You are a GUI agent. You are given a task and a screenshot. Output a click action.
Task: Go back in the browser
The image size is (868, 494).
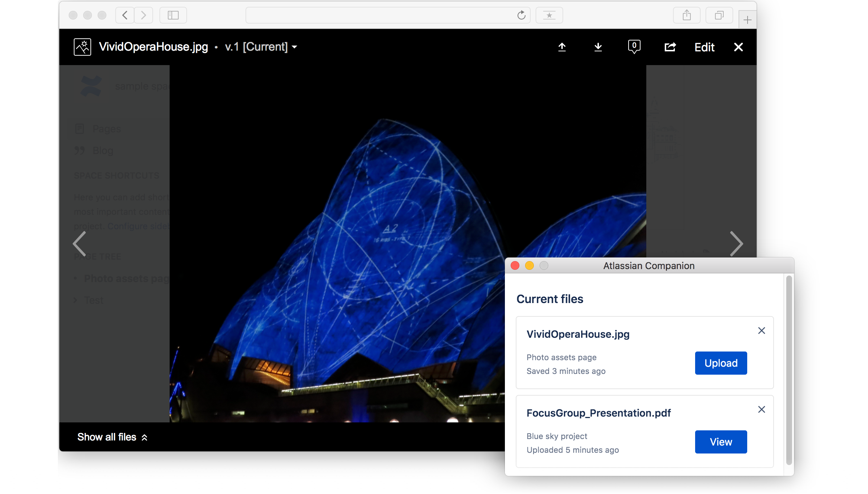tap(125, 15)
